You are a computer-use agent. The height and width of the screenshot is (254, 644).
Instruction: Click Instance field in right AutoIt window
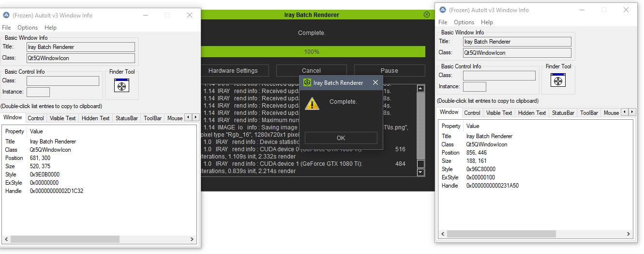(x=475, y=87)
